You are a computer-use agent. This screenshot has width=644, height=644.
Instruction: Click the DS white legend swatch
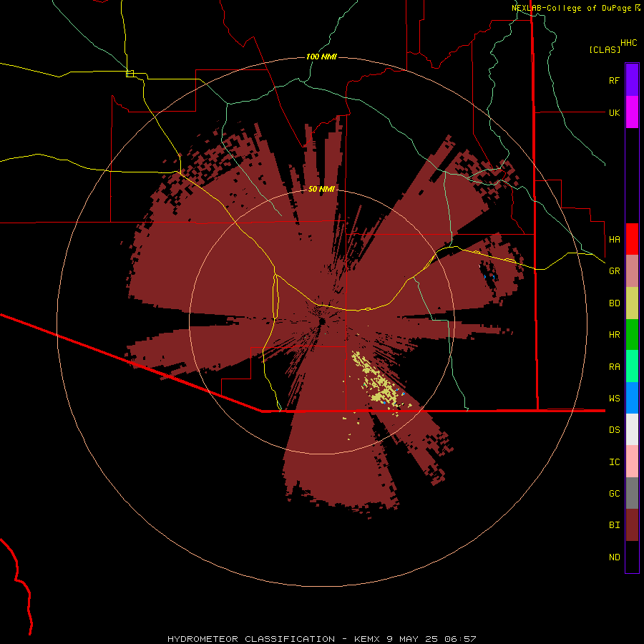point(632,429)
